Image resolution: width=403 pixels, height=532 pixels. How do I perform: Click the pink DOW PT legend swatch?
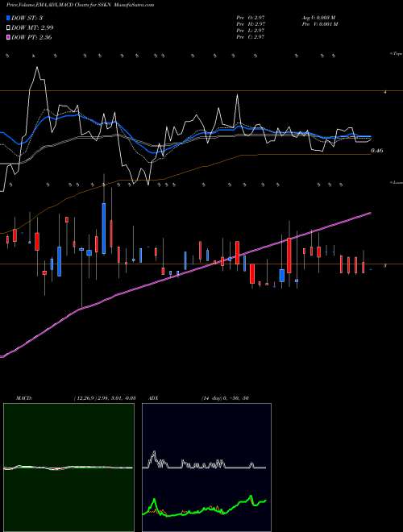(x=9, y=37)
